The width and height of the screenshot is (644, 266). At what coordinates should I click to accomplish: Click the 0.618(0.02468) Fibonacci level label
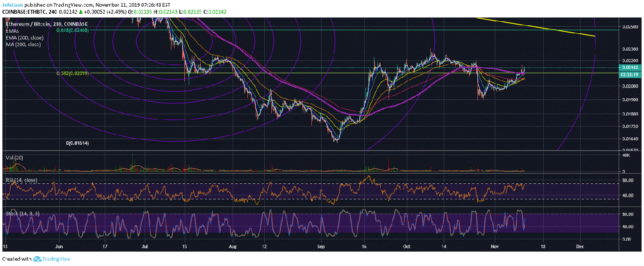pyautogui.click(x=73, y=30)
